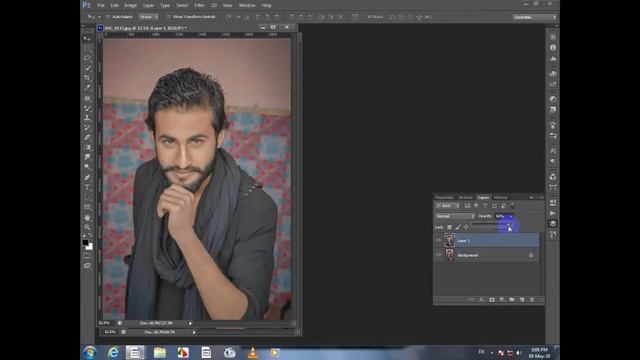Open the Essentials workspace dropdown
The height and width of the screenshot is (360, 640).
[x=535, y=17]
